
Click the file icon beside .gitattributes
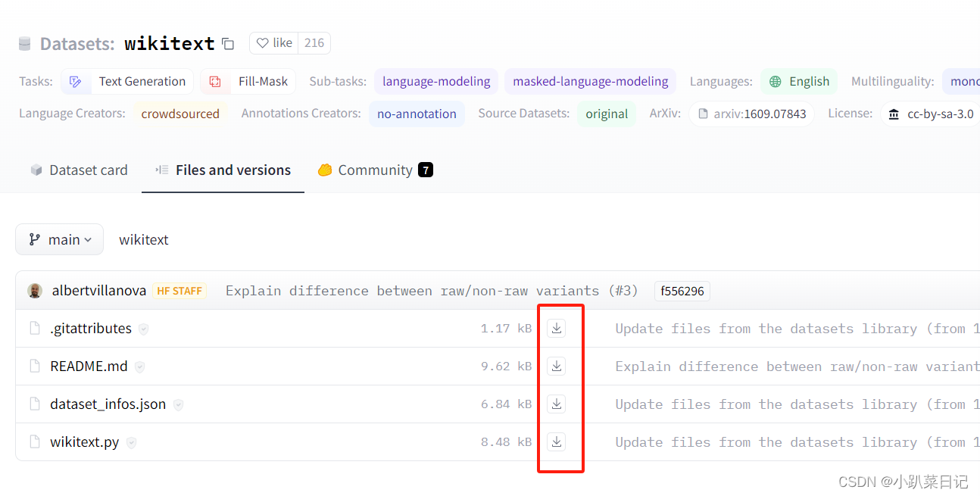34,328
